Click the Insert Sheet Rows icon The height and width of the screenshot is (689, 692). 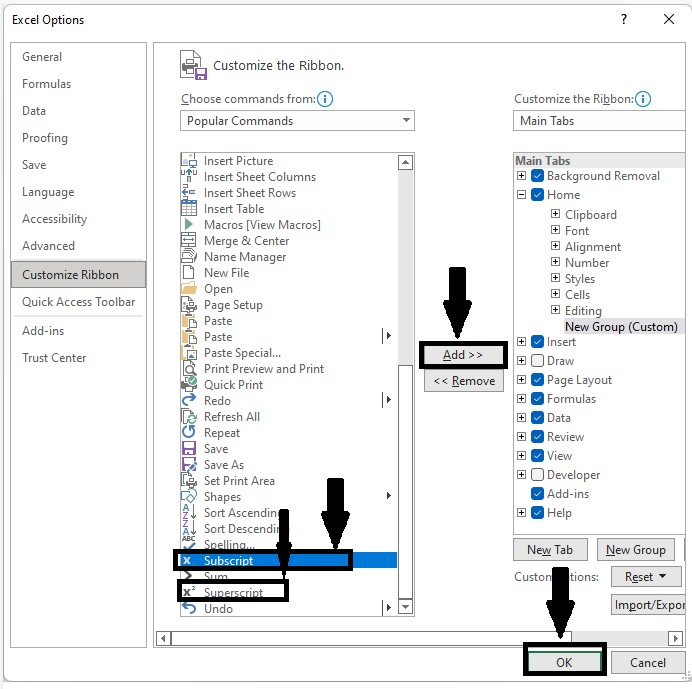[x=189, y=192]
